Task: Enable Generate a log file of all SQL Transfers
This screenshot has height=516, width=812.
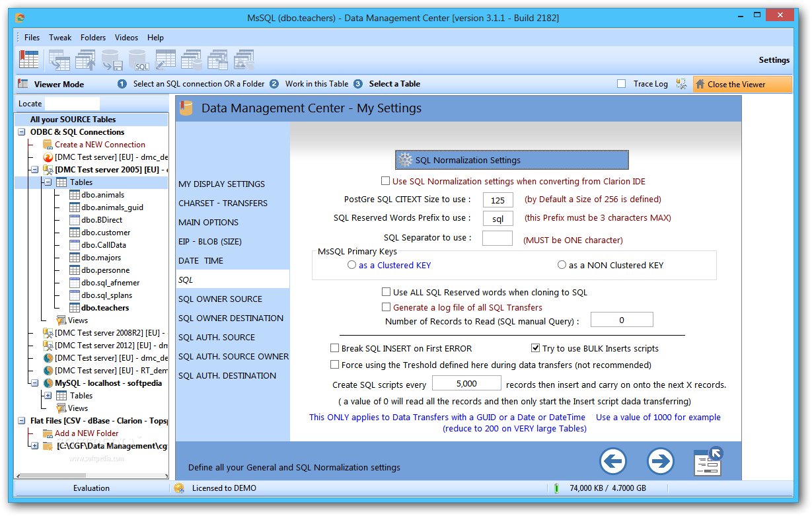Action: click(x=386, y=307)
